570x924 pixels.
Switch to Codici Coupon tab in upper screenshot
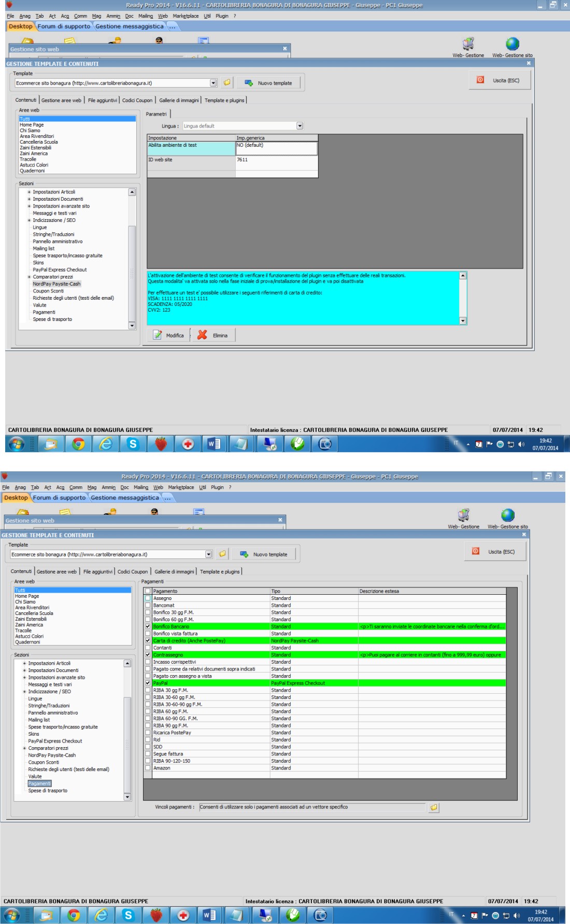click(x=137, y=101)
